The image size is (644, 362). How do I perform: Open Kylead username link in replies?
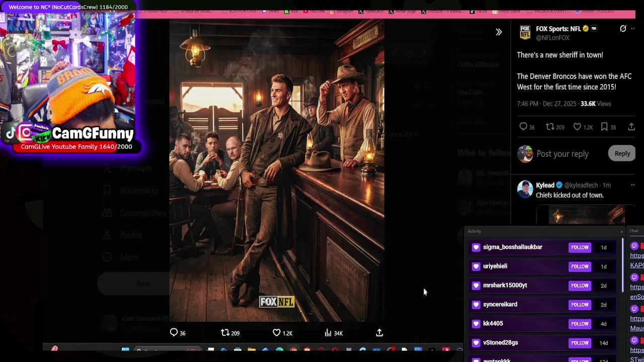(x=545, y=185)
